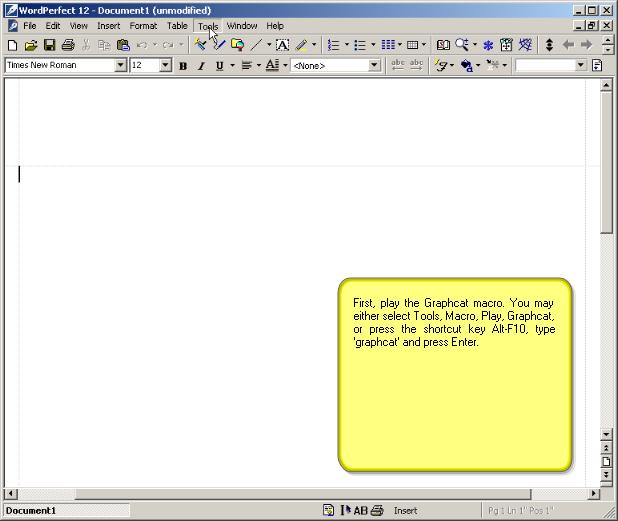Expand the numbering list dropdown arrow

coord(347,45)
